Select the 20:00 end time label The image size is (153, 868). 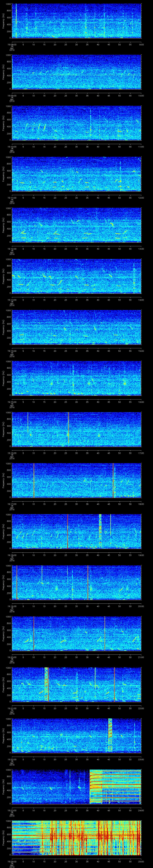pyautogui.click(x=141, y=606)
